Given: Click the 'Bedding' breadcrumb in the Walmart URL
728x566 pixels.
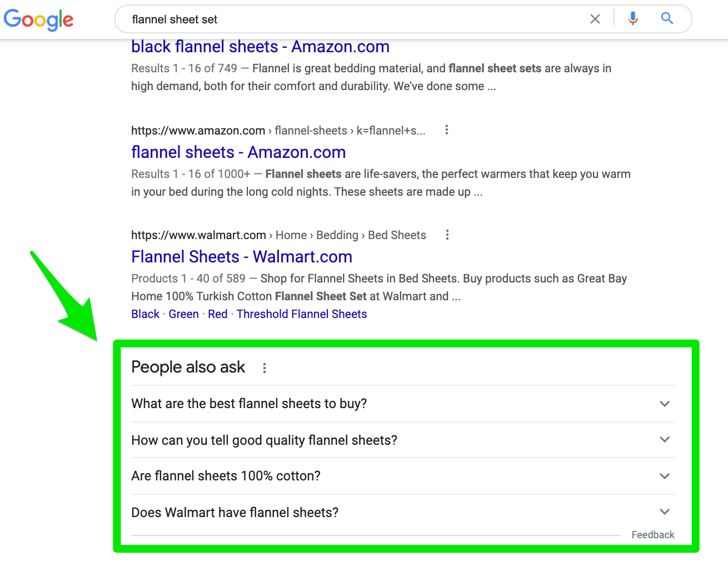Looking at the screenshot, I should [337, 235].
